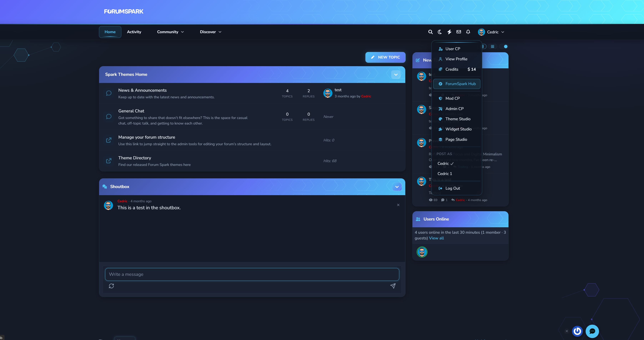The height and width of the screenshot is (340, 644).
Task: Launch Theme Studio
Action: click(457, 119)
